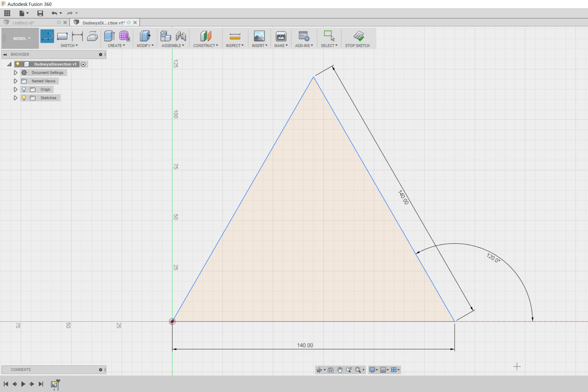Click the Inspect Measure icon
This screenshot has height=392, width=588.
(x=235, y=36)
